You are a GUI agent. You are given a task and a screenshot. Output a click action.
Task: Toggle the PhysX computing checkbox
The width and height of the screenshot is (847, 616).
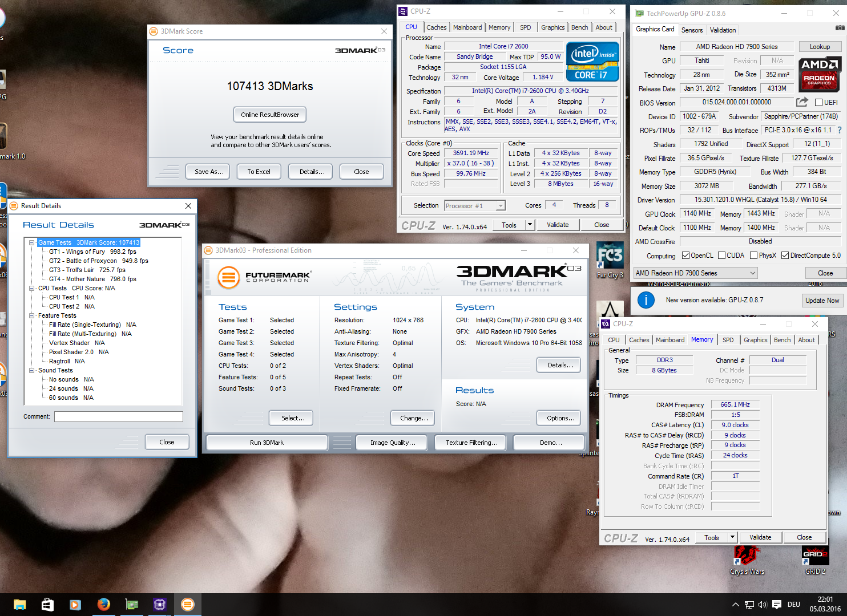tap(753, 256)
